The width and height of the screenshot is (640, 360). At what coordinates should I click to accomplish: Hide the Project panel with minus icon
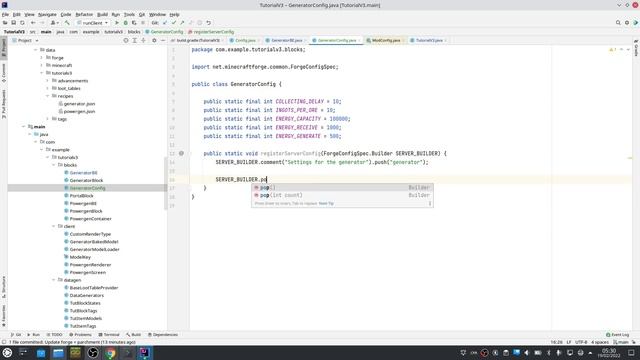[x=162, y=40]
